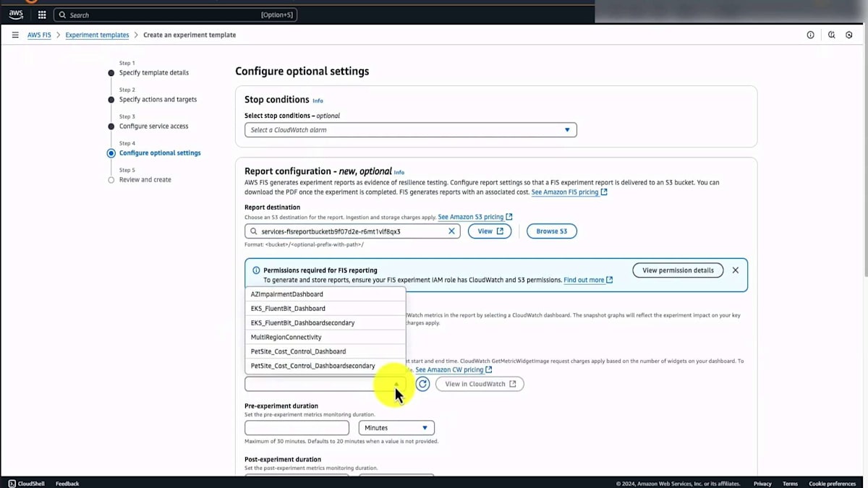
Task: Go to Step 1 Specify template details
Action: 153,73
